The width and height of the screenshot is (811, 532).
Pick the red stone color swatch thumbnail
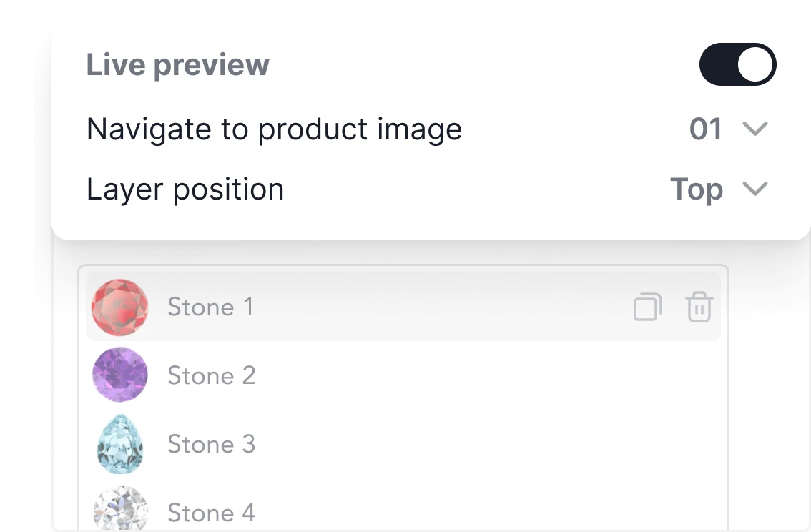[119, 306]
